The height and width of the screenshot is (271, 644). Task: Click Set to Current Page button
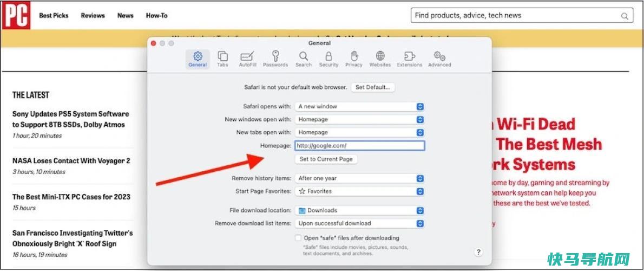(x=326, y=159)
